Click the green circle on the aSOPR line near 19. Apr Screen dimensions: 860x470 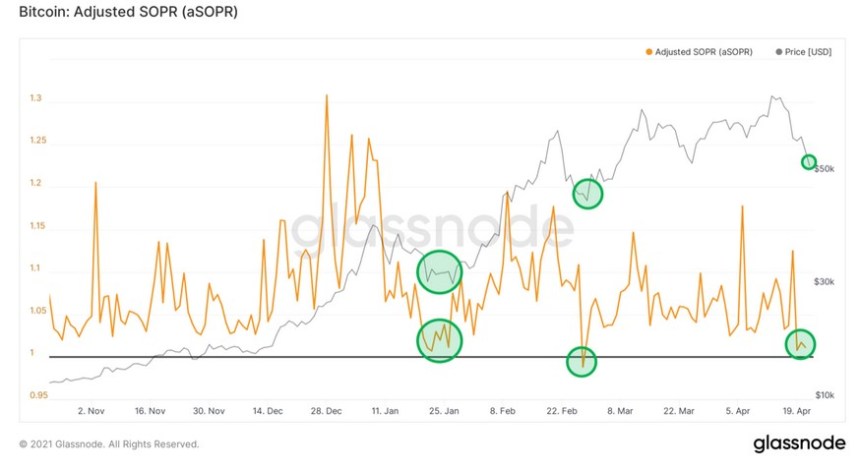[x=800, y=344]
